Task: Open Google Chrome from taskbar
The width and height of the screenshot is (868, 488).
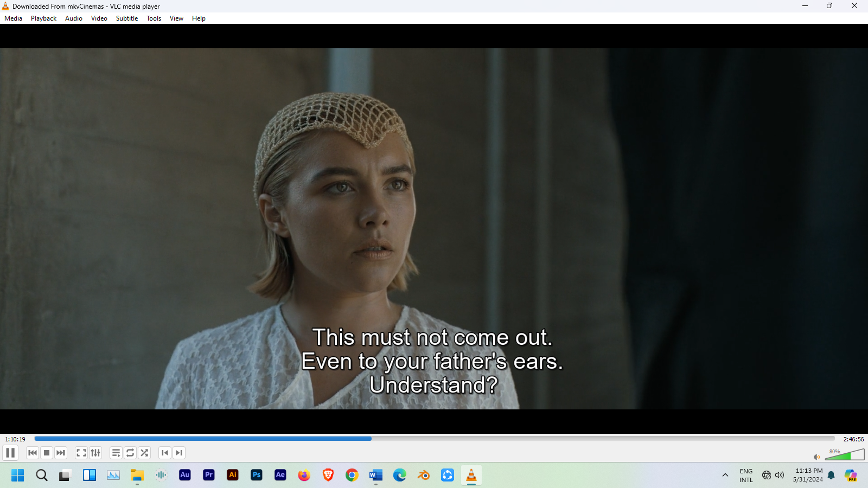Action: (x=352, y=475)
